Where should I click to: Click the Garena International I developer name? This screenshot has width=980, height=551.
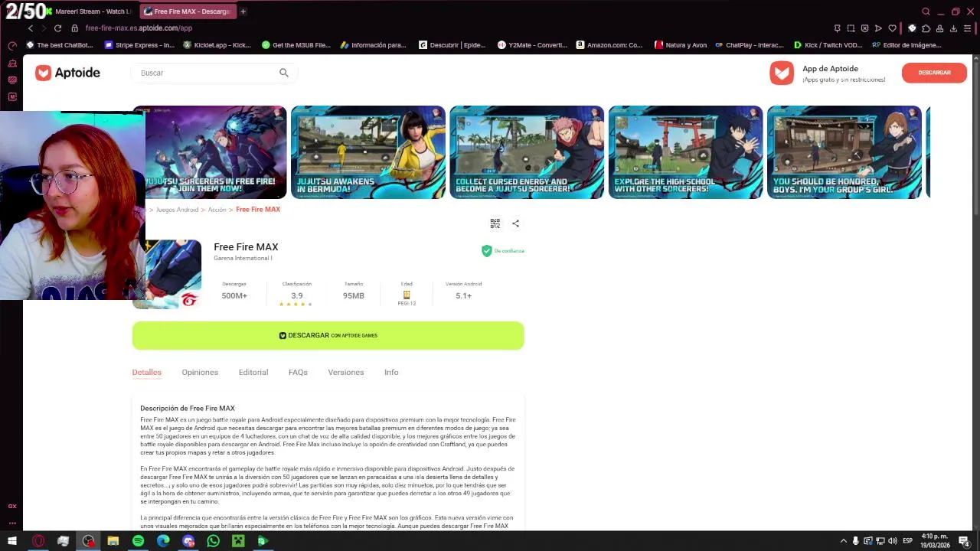click(x=243, y=259)
